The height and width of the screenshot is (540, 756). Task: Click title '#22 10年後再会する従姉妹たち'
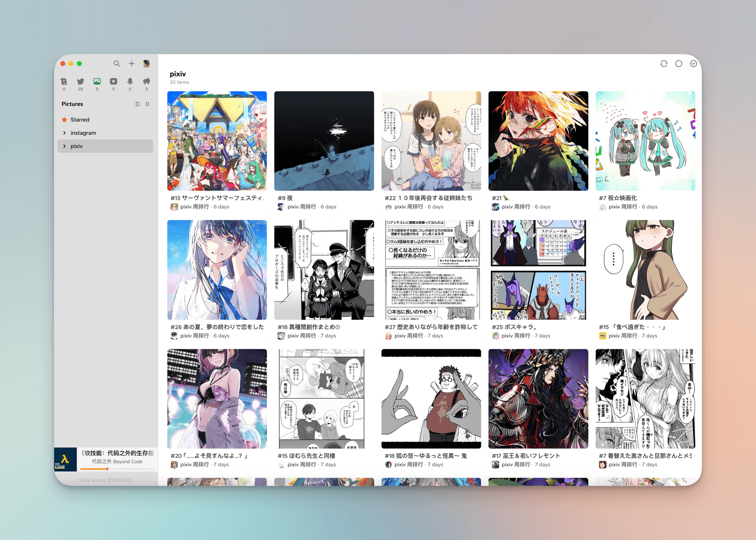(428, 198)
